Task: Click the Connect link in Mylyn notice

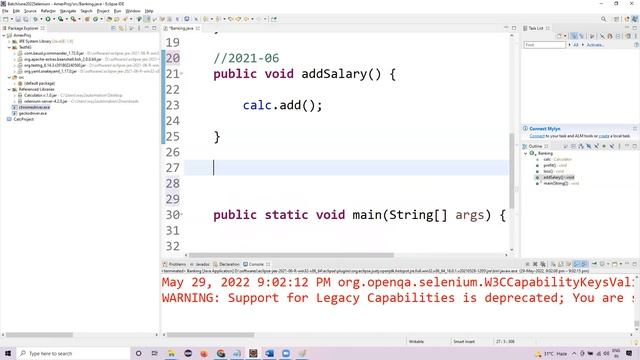Action: point(537,136)
